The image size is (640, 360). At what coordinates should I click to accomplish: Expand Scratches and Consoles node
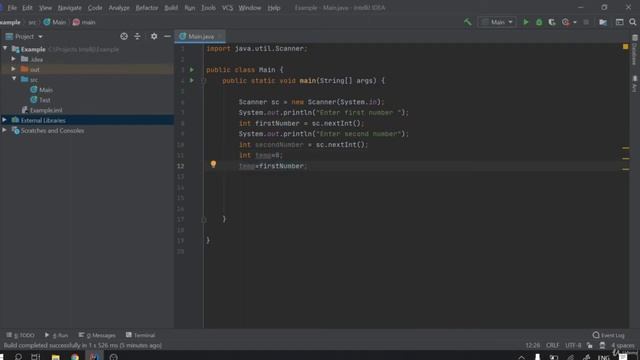[x=4, y=130]
